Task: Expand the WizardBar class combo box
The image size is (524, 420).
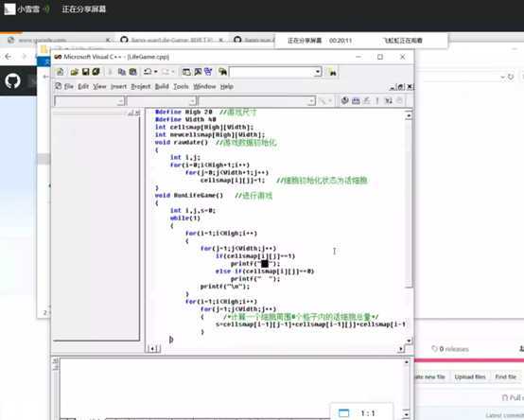Action: click(x=121, y=101)
